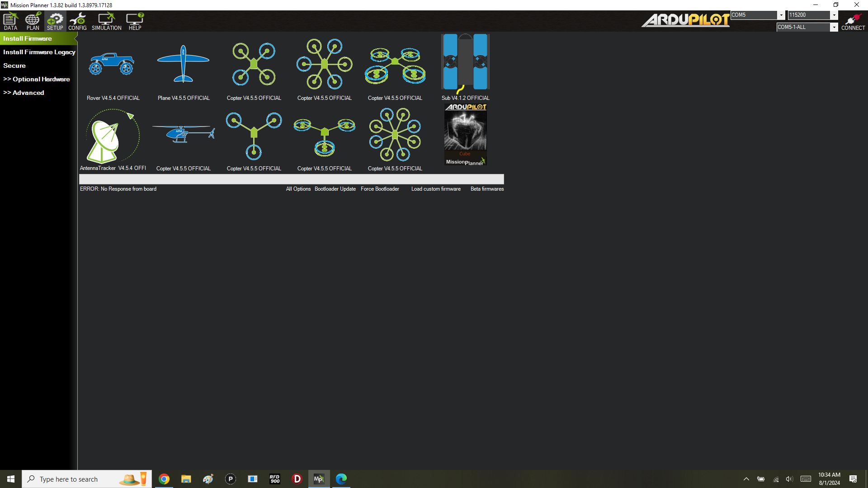Click the Force Bootloader link
Image resolution: width=868 pixels, height=488 pixels.
pyautogui.click(x=380, y=189)
